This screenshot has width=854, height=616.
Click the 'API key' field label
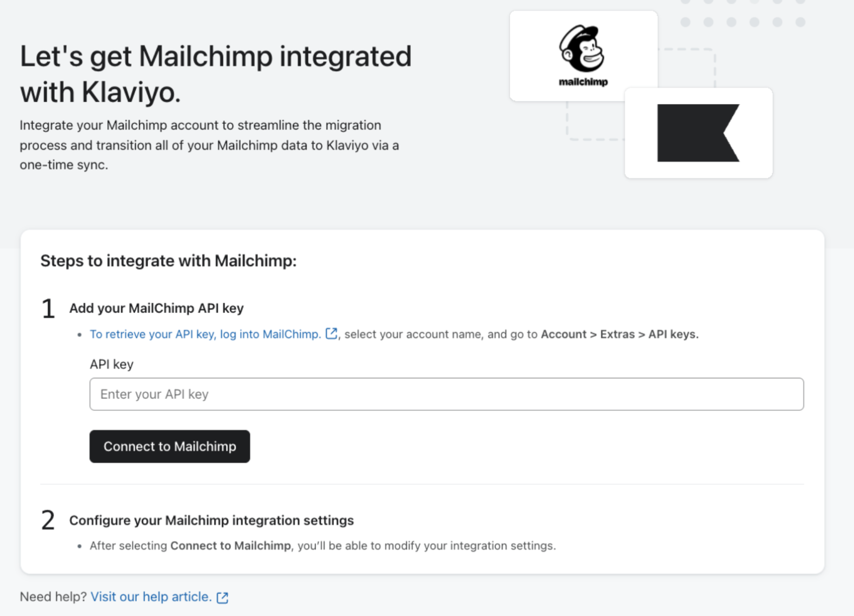[111, 364]
